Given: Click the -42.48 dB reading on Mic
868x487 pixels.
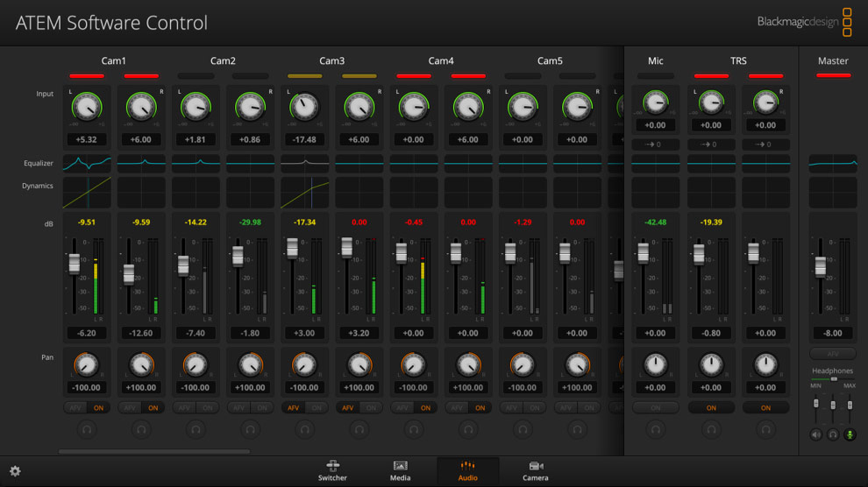Looking at the screenshot, I should 656,222.
